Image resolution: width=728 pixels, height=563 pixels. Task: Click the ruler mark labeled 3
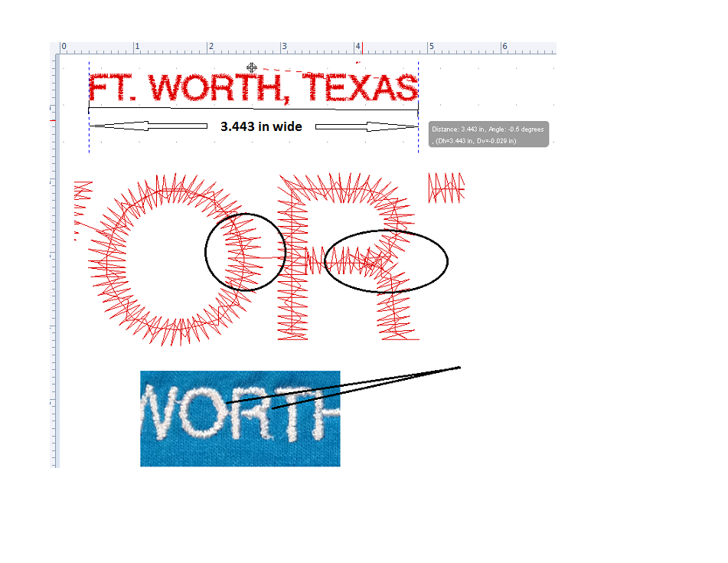click(284, 46)
